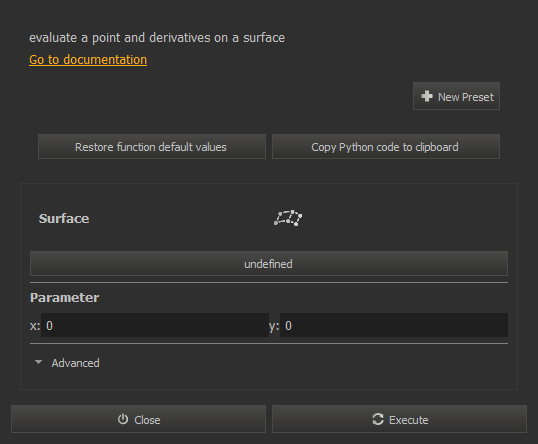Click the surface grid icon
538x444 pixels.
288,218
